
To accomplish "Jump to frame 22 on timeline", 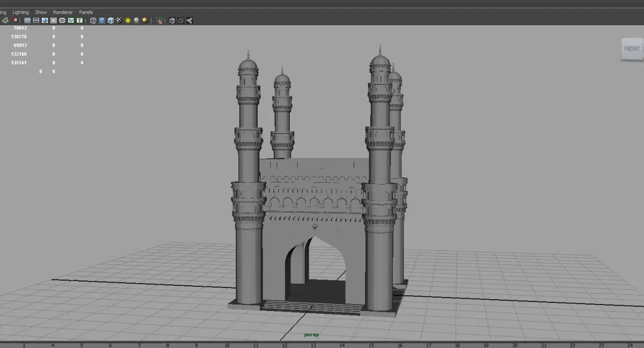I will click(x=572, y=345).
